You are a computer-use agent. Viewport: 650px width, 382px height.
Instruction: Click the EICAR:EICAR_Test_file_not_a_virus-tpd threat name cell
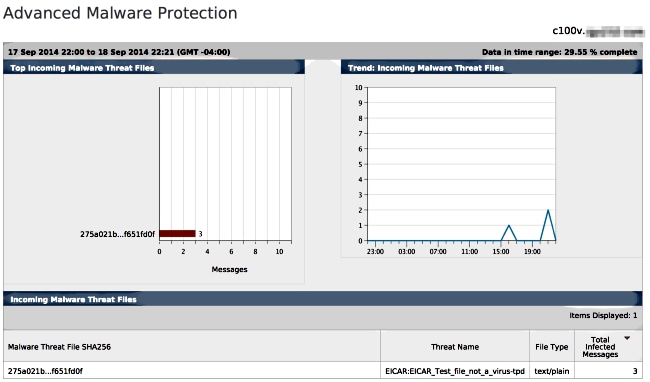click(x=455, y=371)
